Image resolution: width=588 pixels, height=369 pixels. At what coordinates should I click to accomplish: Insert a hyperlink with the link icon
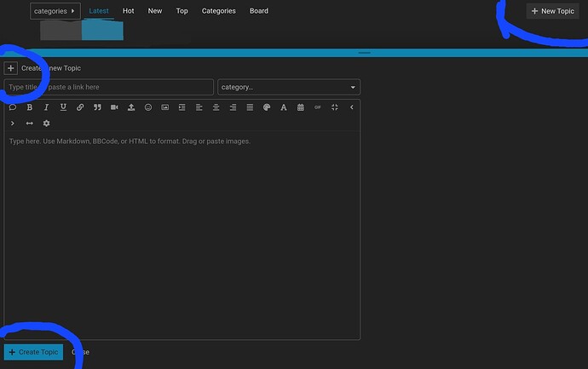click(80, 107)
